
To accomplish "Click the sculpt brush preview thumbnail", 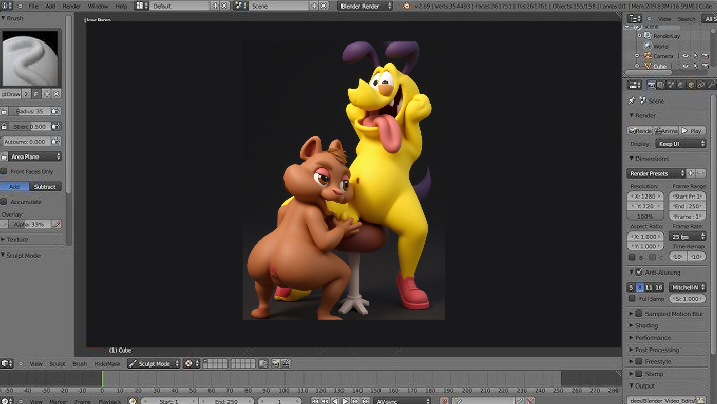I will tap(31, 60).
